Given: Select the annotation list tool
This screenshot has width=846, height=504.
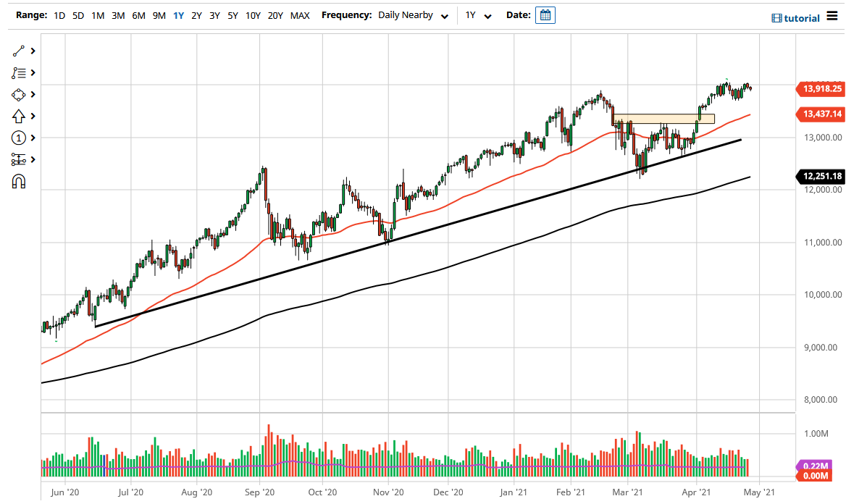Looking at the screenshot, I should click(x=20, y=72).
